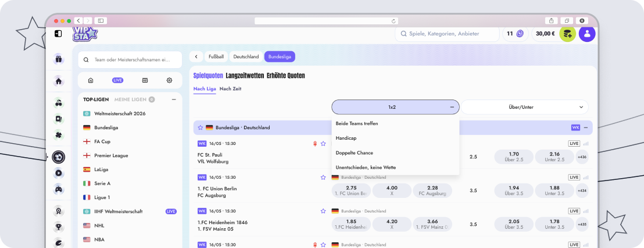
Task: Open the clover icon in the sidebar
Action: [59, 135]
